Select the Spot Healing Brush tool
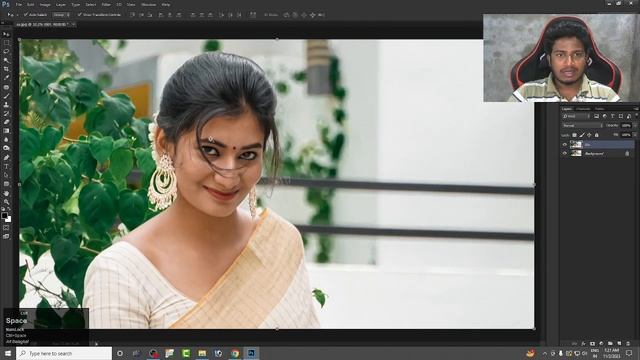Screen dimensions: 640x360 (6, 87)
